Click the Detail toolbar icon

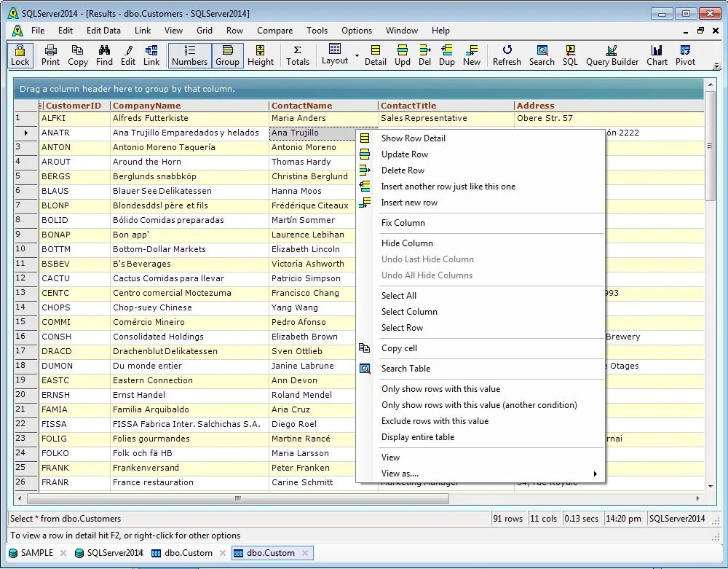coord(376,55)
